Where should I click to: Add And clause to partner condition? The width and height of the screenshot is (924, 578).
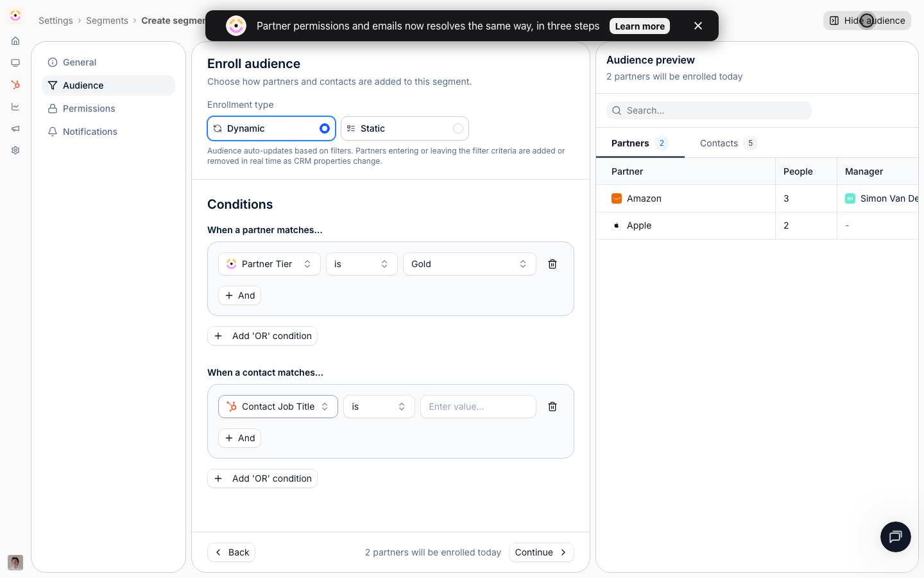[240, 295]
